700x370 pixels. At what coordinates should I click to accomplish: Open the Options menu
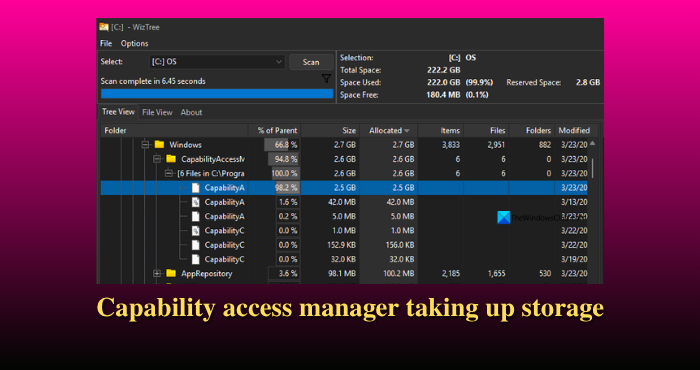(134, 43)
